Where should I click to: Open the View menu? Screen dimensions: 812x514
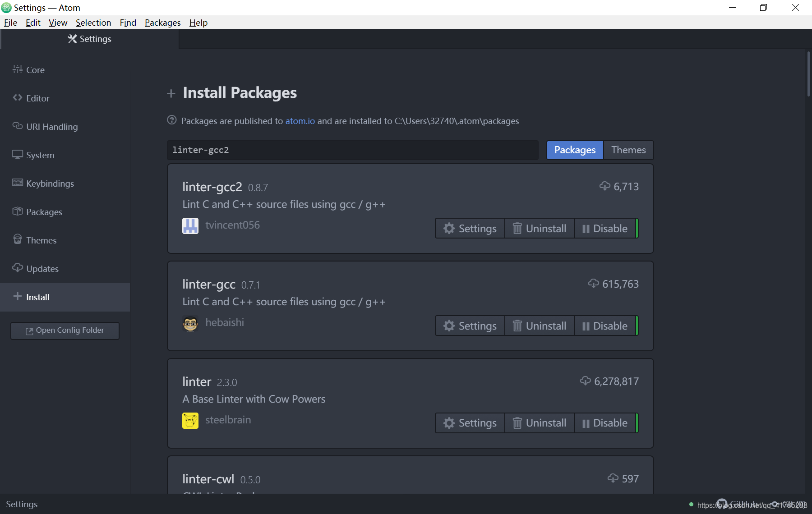tap(58, 23)
